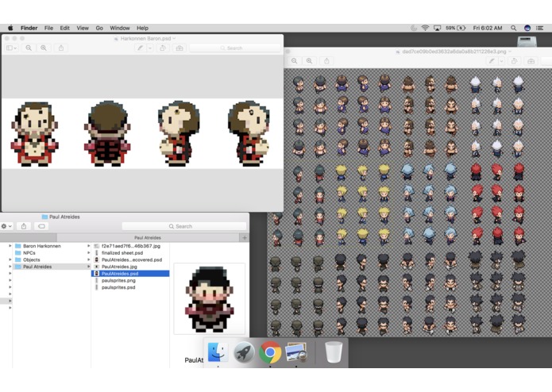Screen dimensions: 552x392
Task: Select file PaulAtreides...ecovered.psd
Action: click(130, 259)
